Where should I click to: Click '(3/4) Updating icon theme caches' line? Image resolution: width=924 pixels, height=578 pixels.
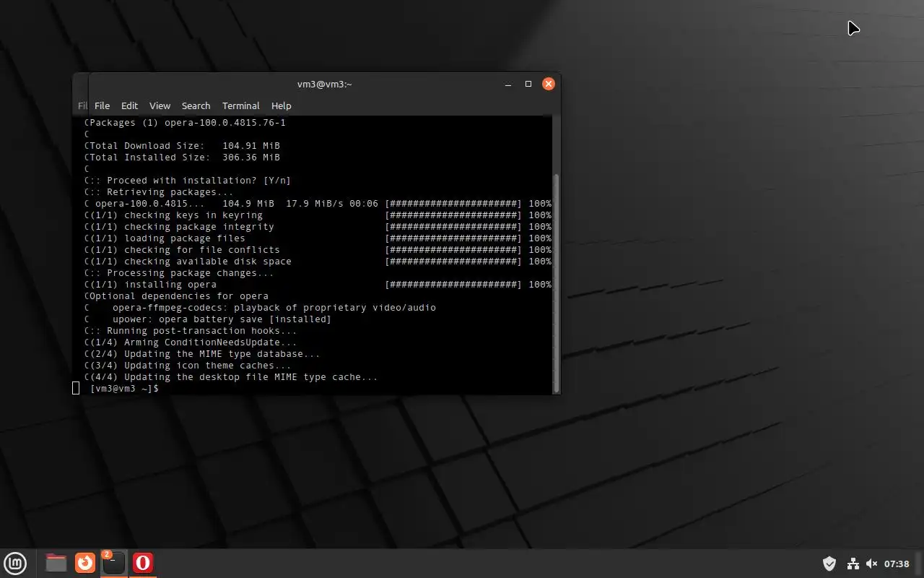click(x=191, y=366)
